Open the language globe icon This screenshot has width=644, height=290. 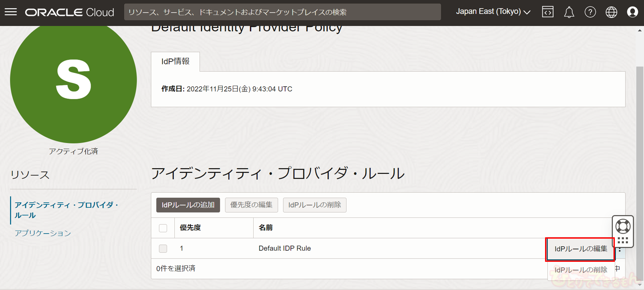click(611, 12)
